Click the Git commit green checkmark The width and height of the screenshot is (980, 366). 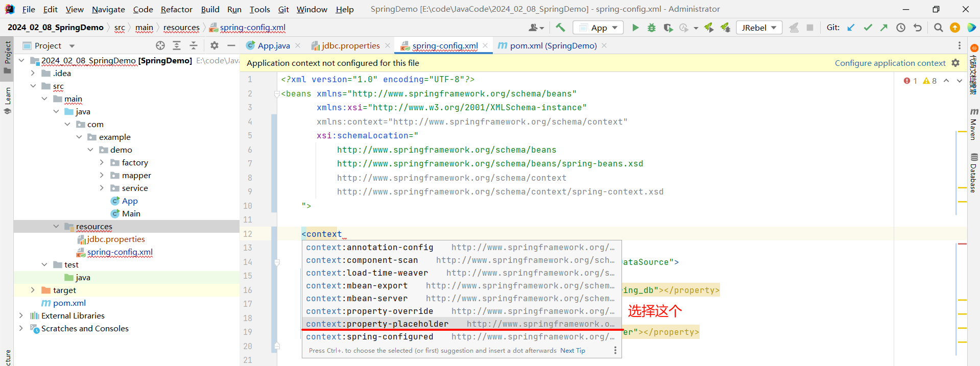pyautogui.click(x=868, y=28)
